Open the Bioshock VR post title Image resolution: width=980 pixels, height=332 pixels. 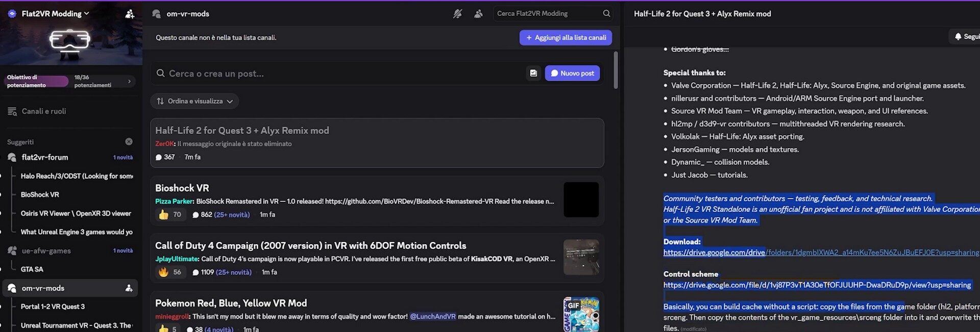[182, 188]
